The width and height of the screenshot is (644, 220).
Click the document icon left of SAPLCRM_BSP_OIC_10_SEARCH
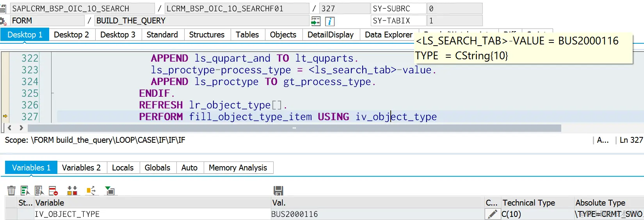point(3,9)
